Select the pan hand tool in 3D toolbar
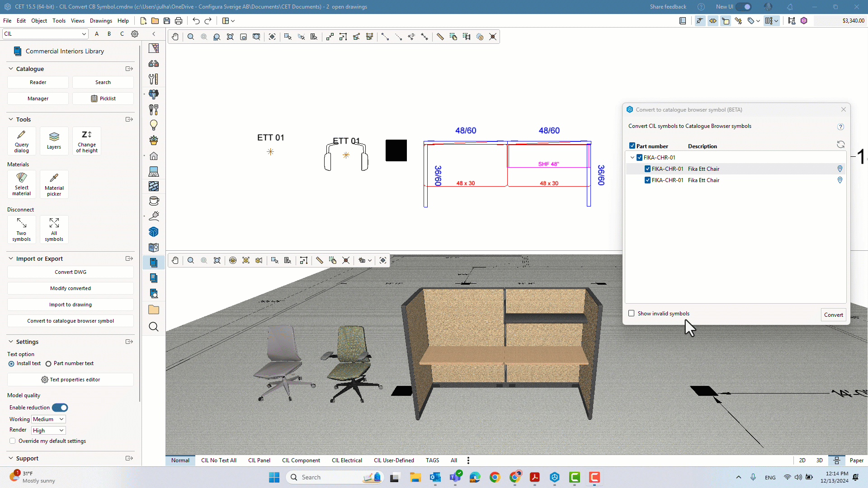This screenshot has width=868, height=488. (x=175, y=260)
